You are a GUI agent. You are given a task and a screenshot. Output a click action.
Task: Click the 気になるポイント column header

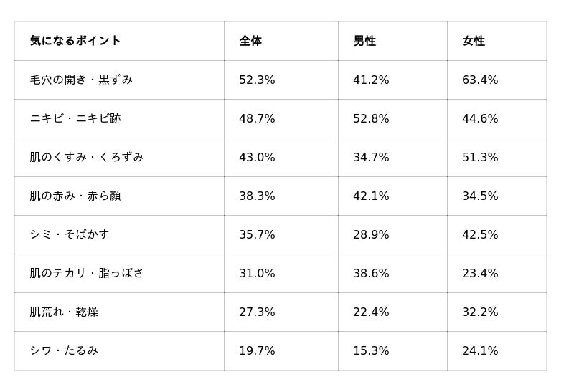point(75,41)
